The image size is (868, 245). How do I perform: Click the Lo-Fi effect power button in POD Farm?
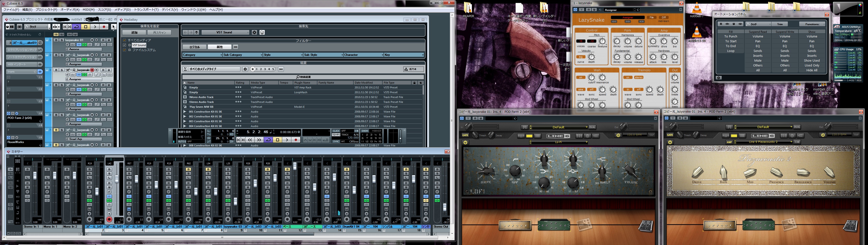(x=465, y=142)
